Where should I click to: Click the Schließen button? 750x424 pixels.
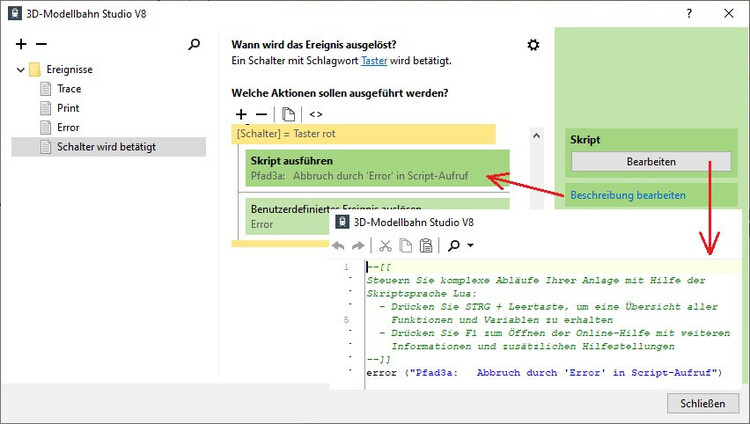click(x=703, y=403)
